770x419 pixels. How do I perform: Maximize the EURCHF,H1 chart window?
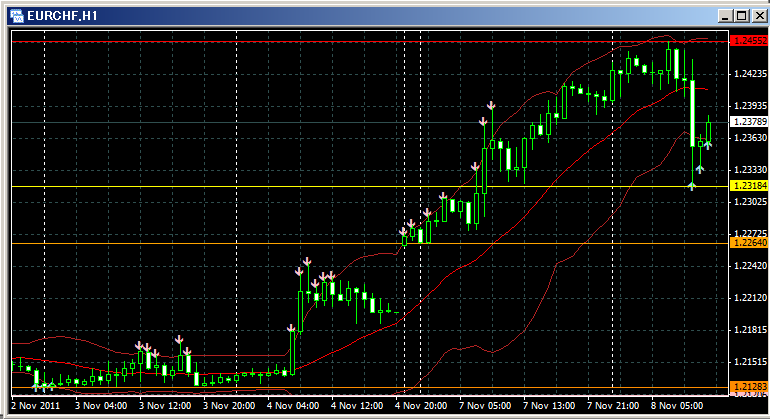(740, 16)
